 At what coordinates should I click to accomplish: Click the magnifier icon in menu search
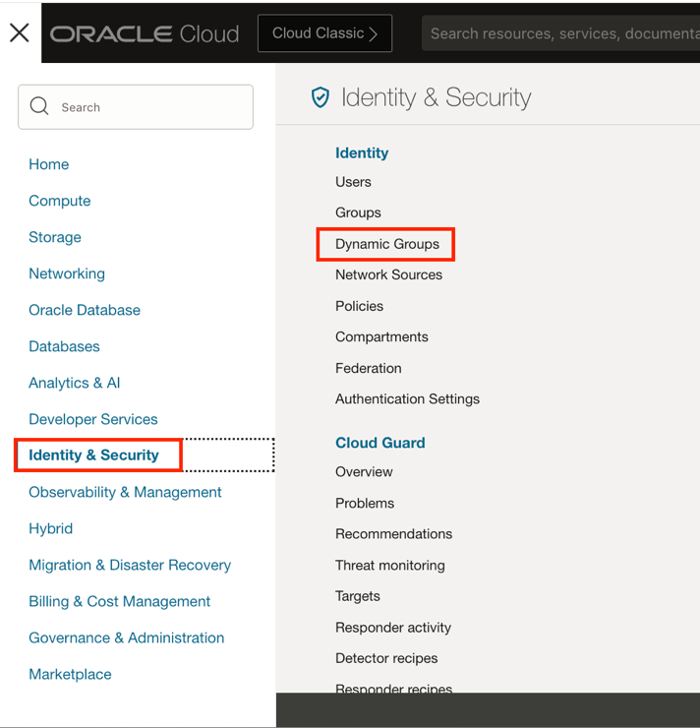pos(39,106)
